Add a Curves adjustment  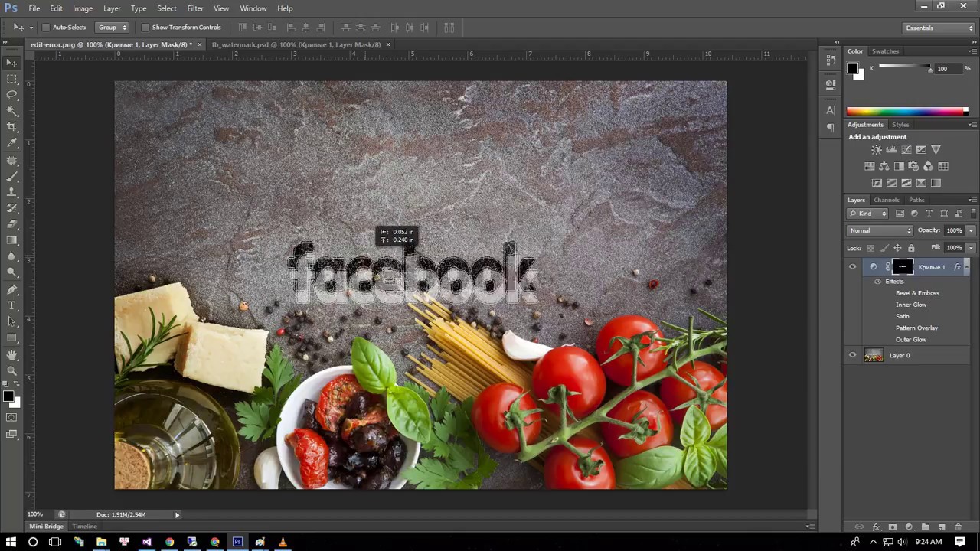tap(906, 150)
